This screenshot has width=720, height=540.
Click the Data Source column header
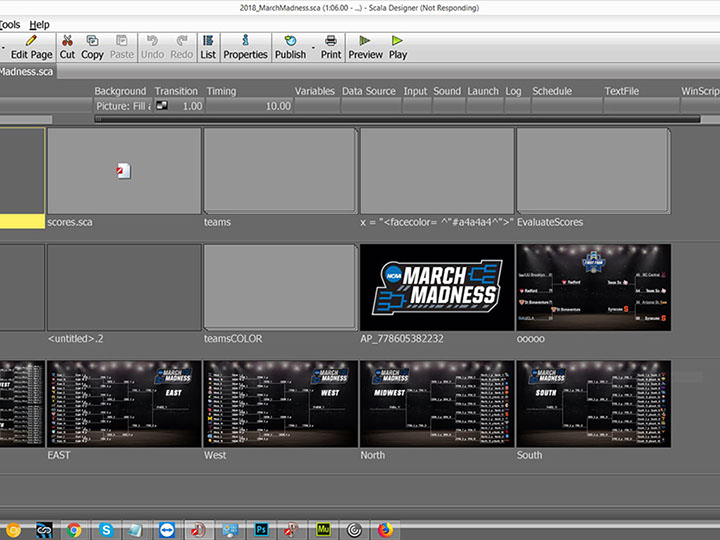tap(368, 91)
